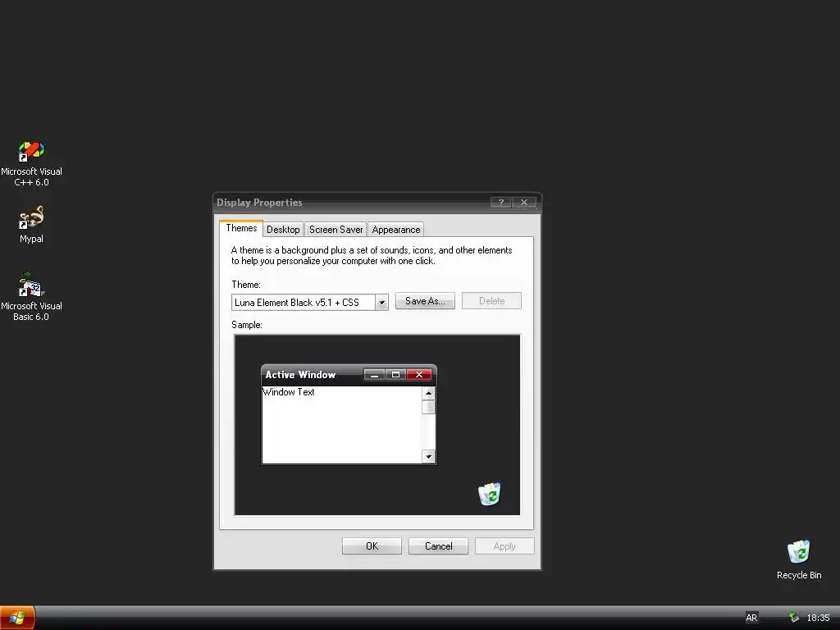Open the Screen Saver tab

click(x=336, y=230)
